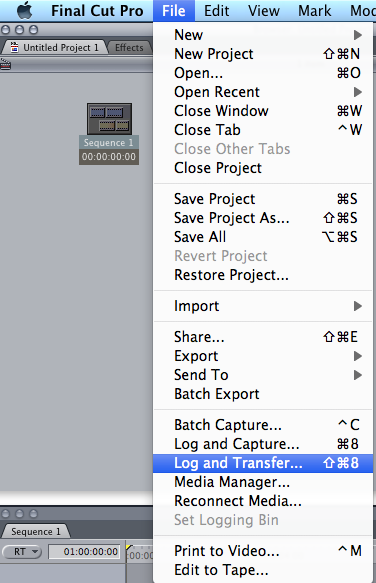Select the Sequence 1 thumbnail icon

pos(109,119)
